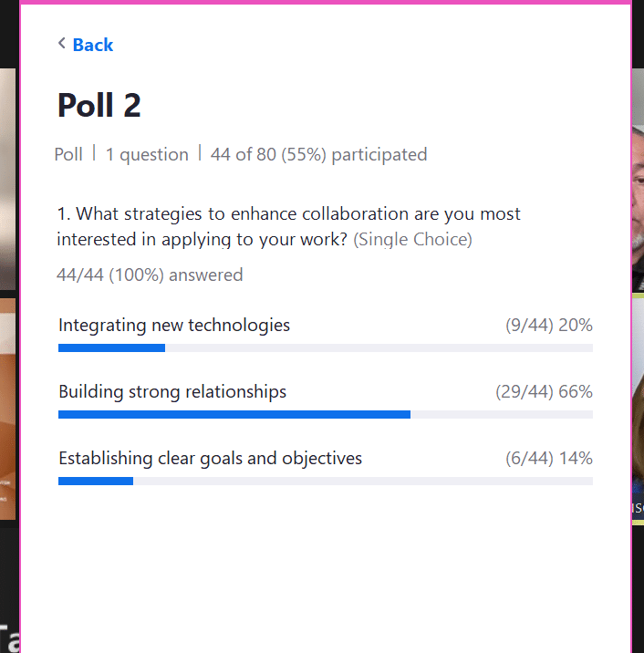Click the Building strong relationships option
644x653 pixels.
click(x=172, y=392)
